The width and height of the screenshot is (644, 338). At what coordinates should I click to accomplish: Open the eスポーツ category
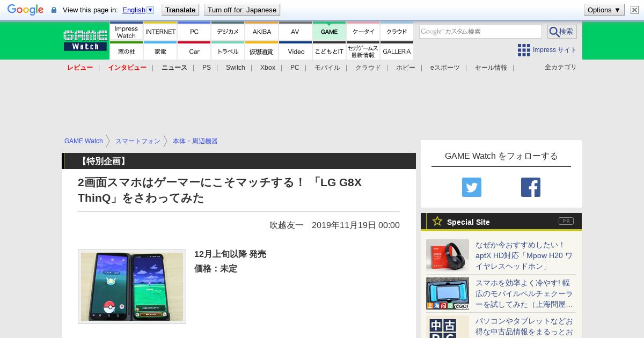(445, 68)
